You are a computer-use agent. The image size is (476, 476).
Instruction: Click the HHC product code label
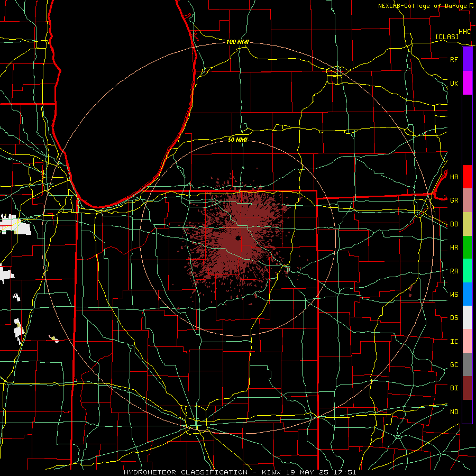(x=464, y=32)
